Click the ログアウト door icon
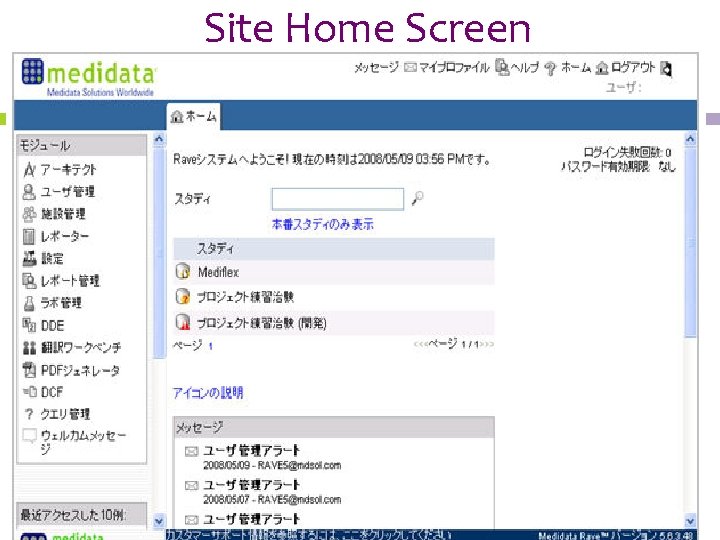 click(x=666, y=68)
